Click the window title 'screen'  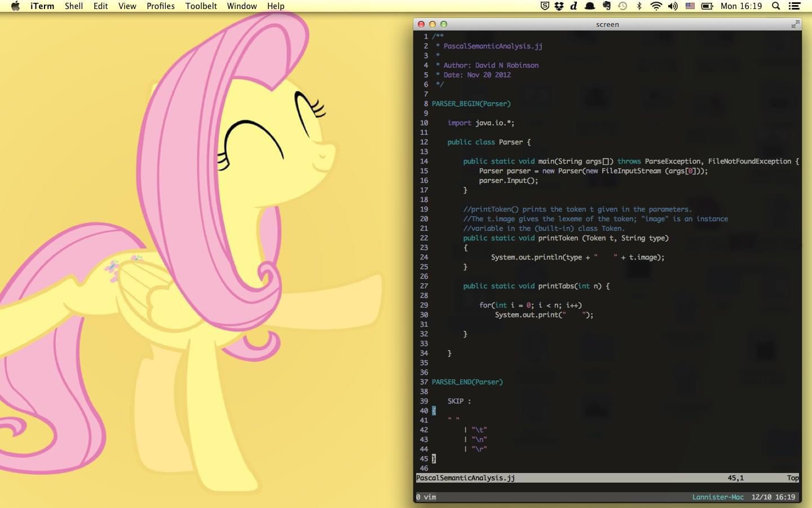click(x=607, y=24)
